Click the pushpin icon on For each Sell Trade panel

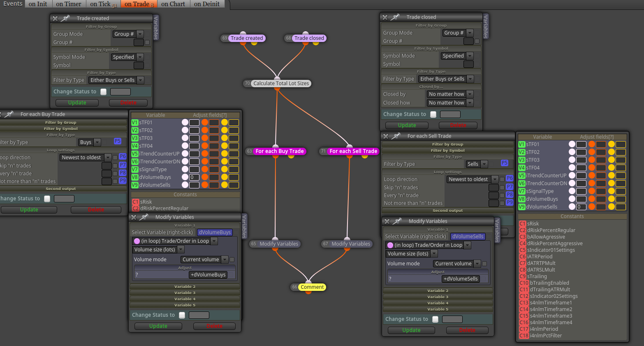click(x=396, y=136)
